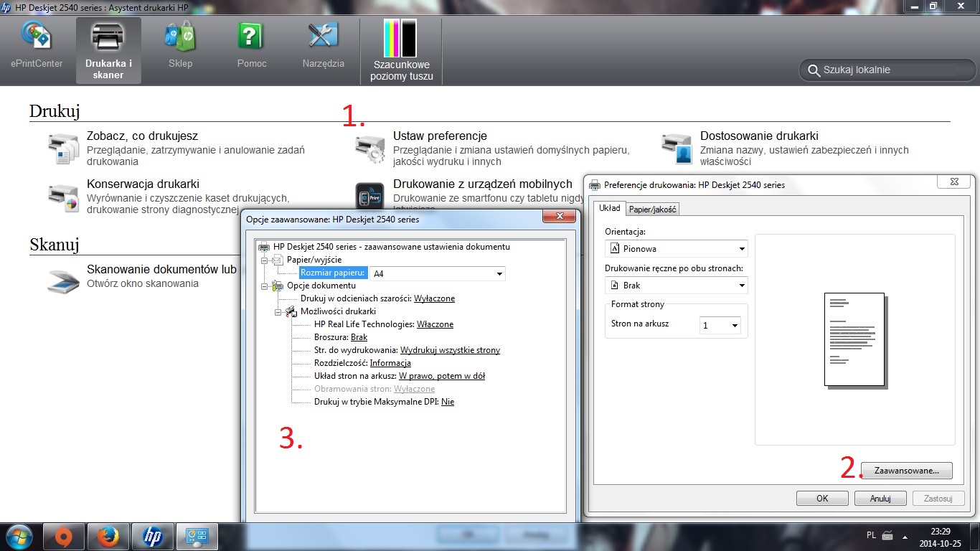980x551 pixels.
Task: Click the Ustaw preferencje printer gear icon
Action: pos(370,149)
